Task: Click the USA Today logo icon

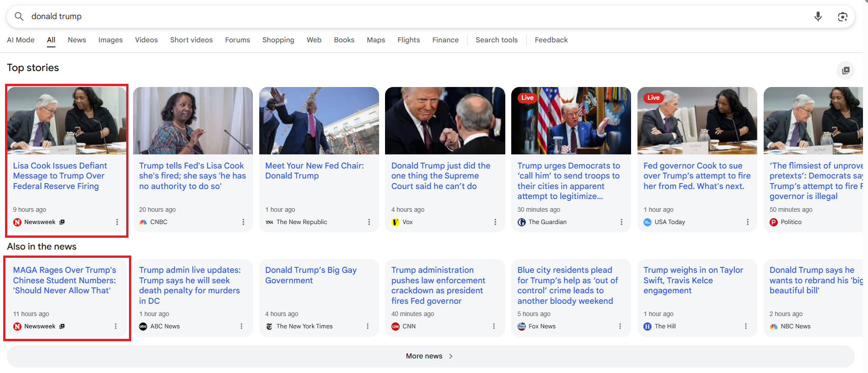Action: (x=647, y=222)
